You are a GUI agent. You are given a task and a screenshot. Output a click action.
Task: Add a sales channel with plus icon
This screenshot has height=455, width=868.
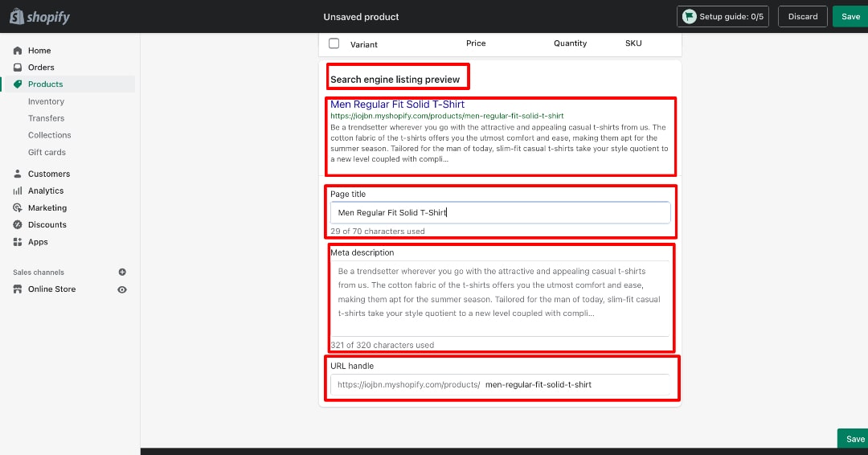coord(122,272)
